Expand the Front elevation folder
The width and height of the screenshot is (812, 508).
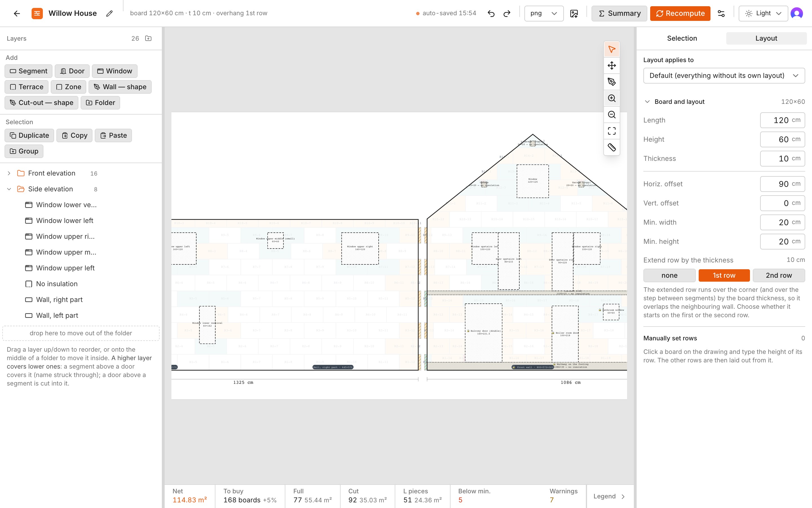click(x=9, y=173)
